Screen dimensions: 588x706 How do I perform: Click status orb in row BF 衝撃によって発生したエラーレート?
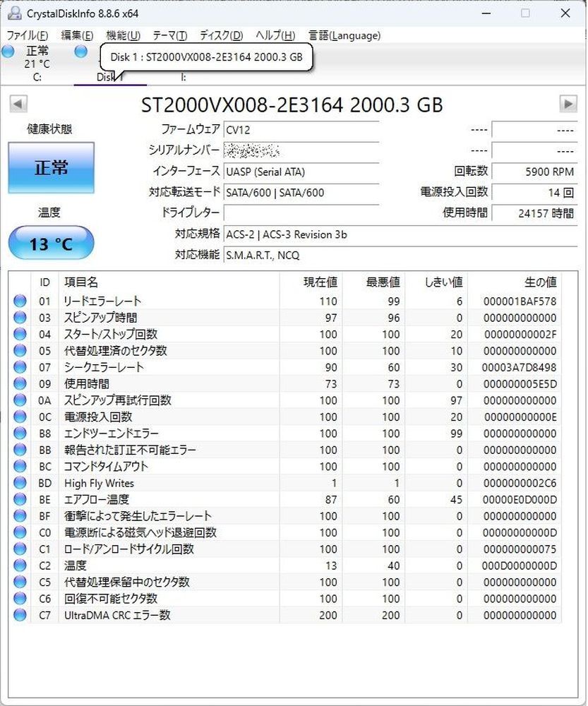pos(20,515)
